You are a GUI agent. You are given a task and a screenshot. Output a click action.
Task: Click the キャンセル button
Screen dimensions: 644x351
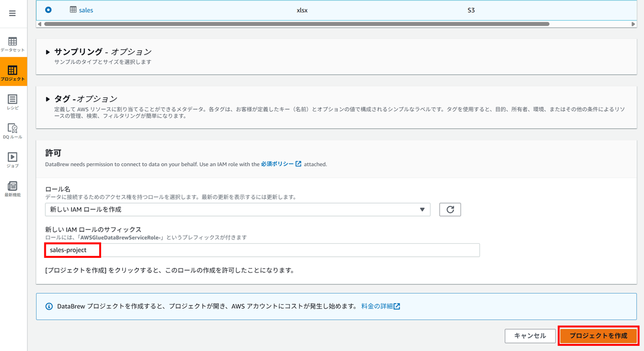point(530,336)
